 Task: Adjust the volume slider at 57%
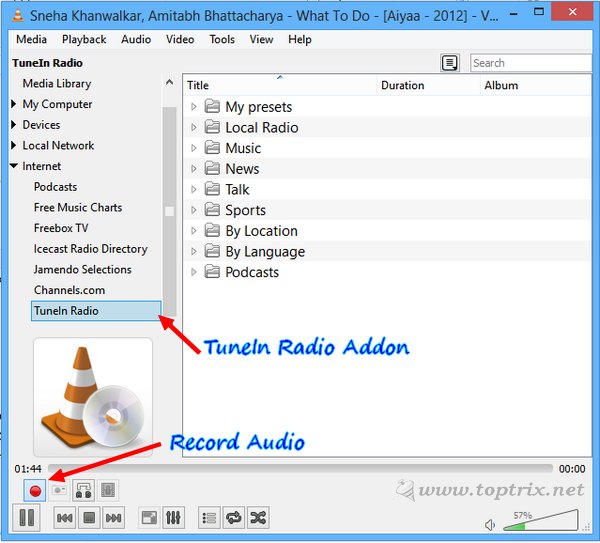pos(540,521)
